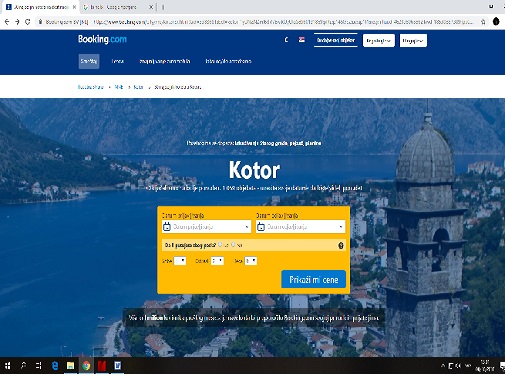Click the Chrome icon in taskbar

(x=86, y=366)
